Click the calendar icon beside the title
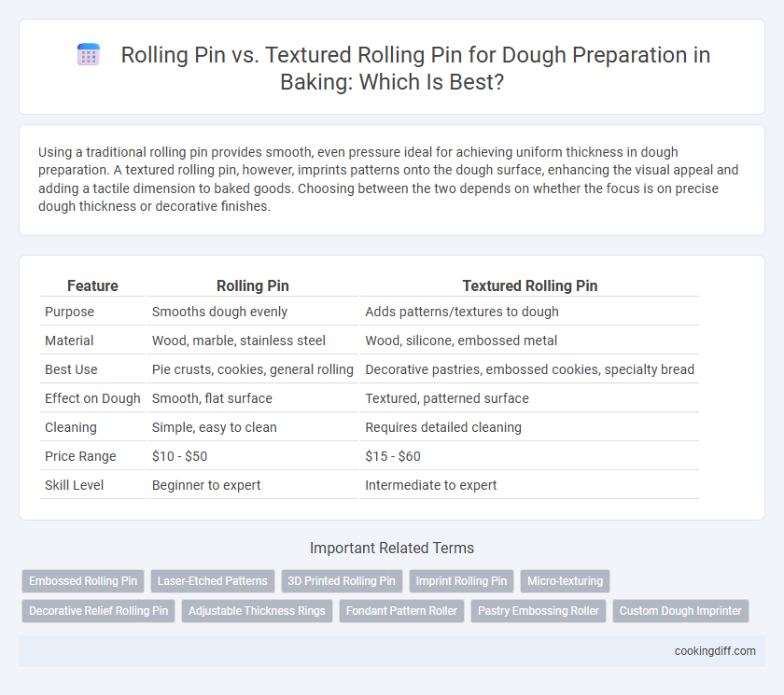This screenshot has width=784, height=695. pos(89,55)
